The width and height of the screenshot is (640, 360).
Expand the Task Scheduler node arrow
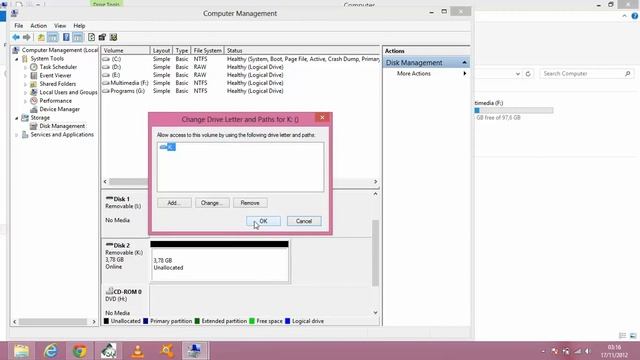tap(25, 67)
